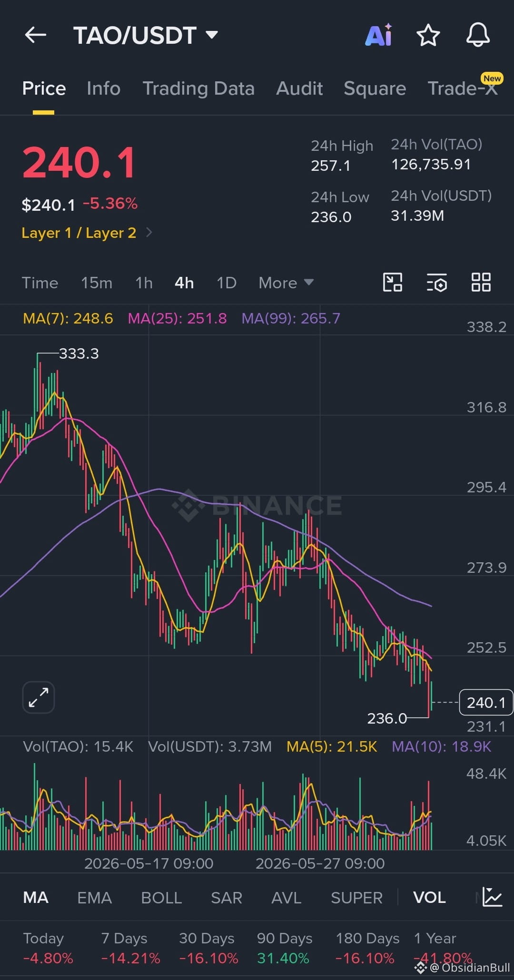
Task: Tap 7 Days -14.21% performance
Action: pyautogui.click(x=130, y=948)
